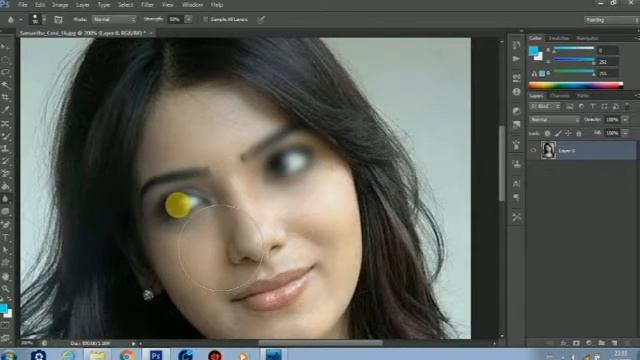Select the Pen tool

pos(5,224)
